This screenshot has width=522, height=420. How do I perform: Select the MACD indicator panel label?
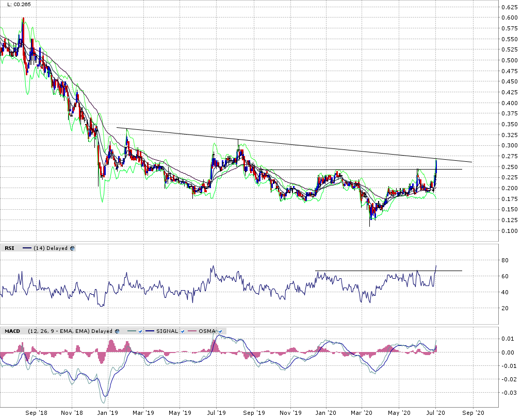click(x=12, y=331)
